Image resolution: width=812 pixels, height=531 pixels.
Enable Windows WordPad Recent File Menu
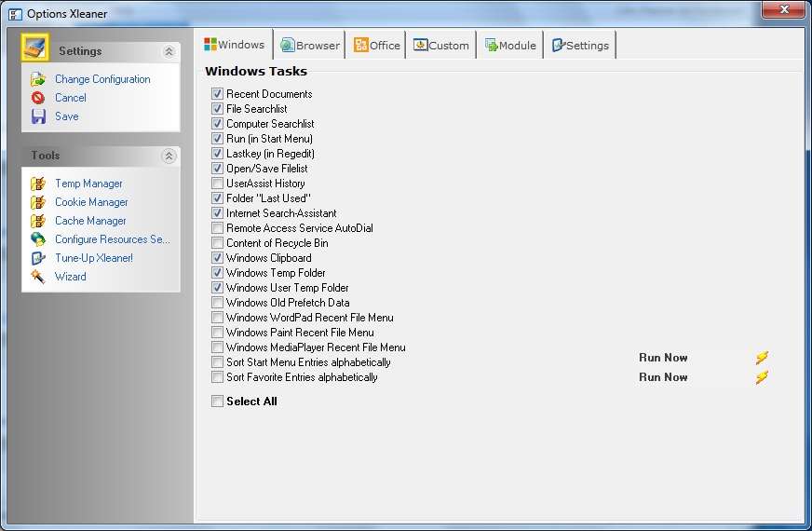pyautogui.click(x=218, y=317)
